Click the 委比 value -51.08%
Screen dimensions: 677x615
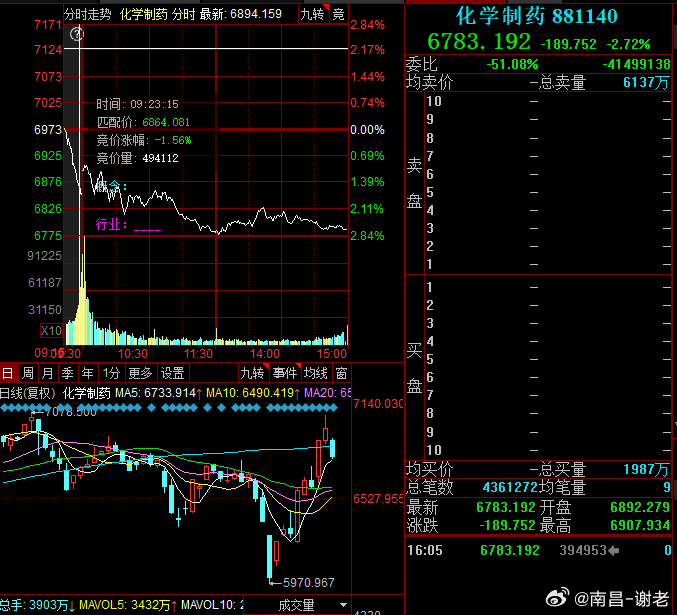(x=512, y=65)
